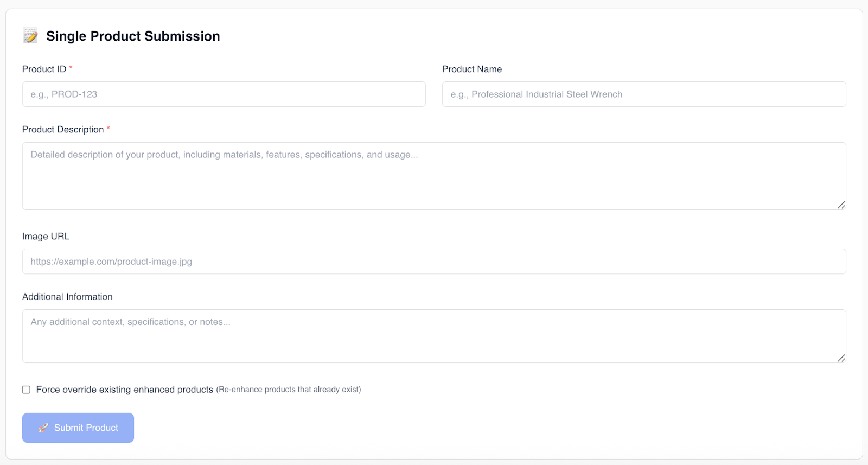Click into the Product Name field
Viewport: 868px width, 465px height.
[643, 94]
